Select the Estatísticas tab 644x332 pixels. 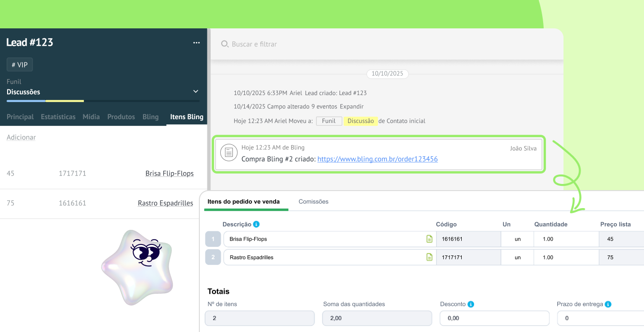pyautogui.click(x=58, y=117)
